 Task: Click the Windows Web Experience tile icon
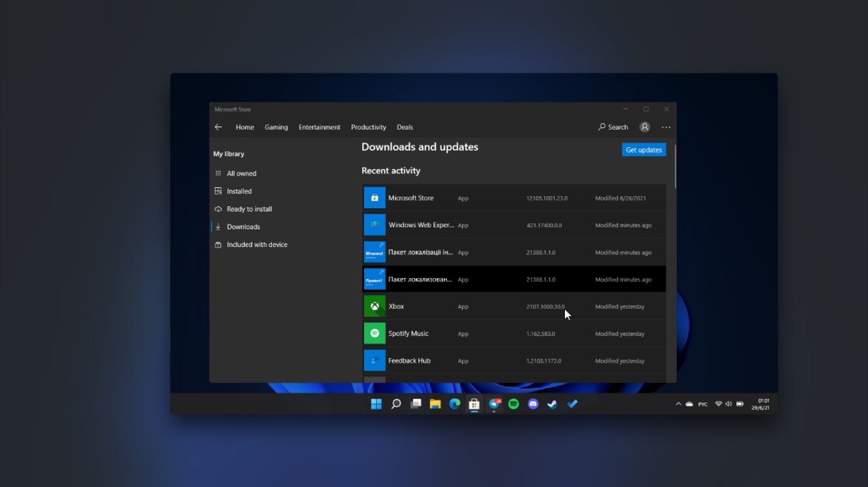click(x=374, y=225)
